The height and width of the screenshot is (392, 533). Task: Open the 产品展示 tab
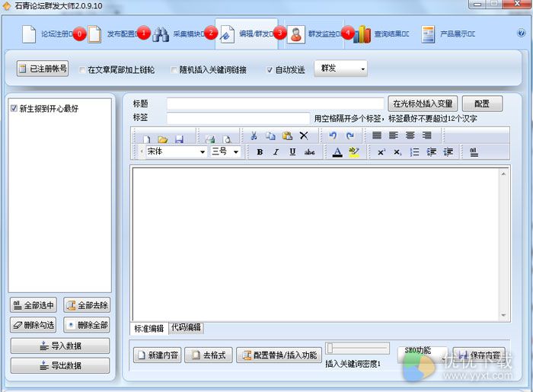tap(448, 34)
